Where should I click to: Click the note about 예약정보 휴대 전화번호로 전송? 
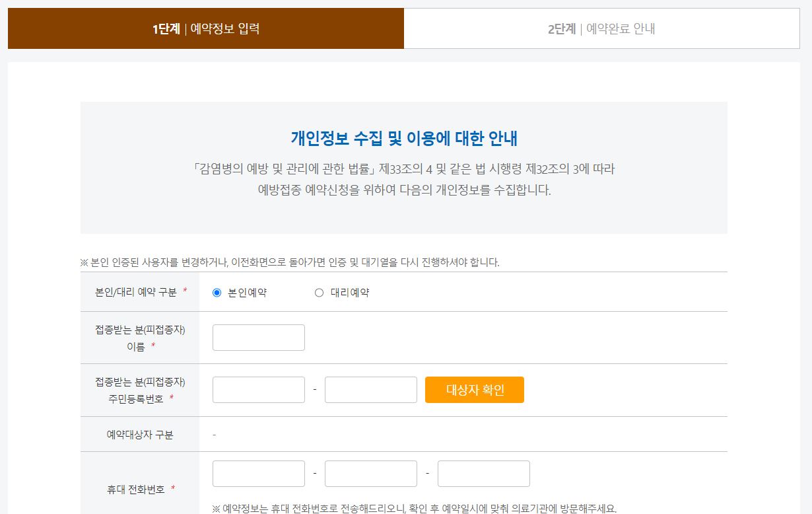[x=415, y=509]
